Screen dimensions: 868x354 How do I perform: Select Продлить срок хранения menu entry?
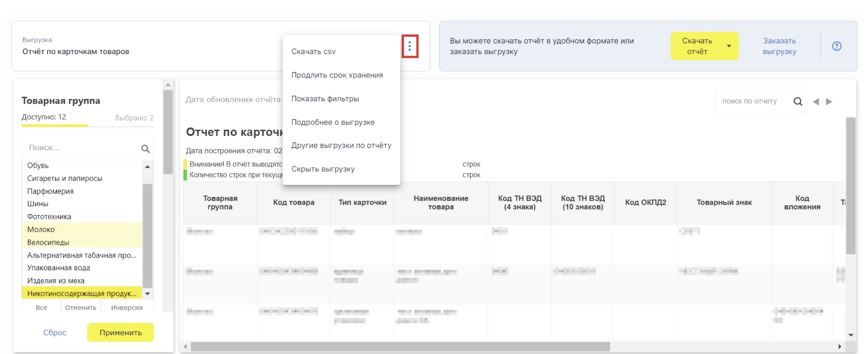(x=337, y=75)
